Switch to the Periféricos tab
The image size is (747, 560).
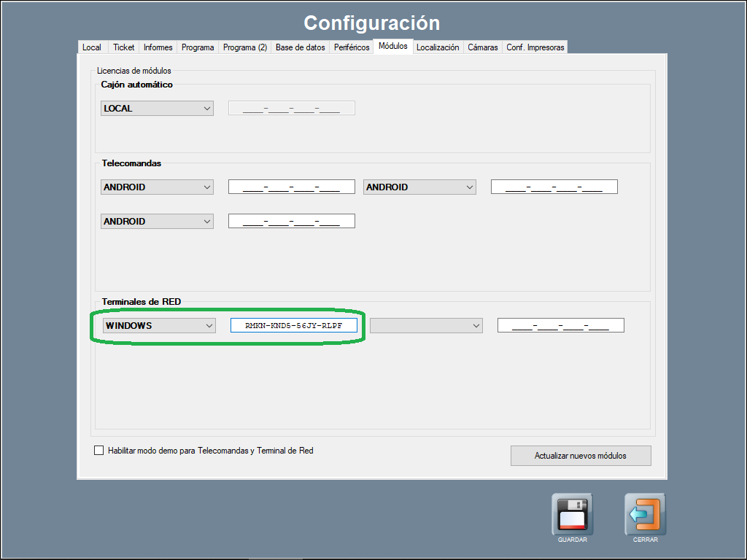pyautogui.click(x=352, y=47)
